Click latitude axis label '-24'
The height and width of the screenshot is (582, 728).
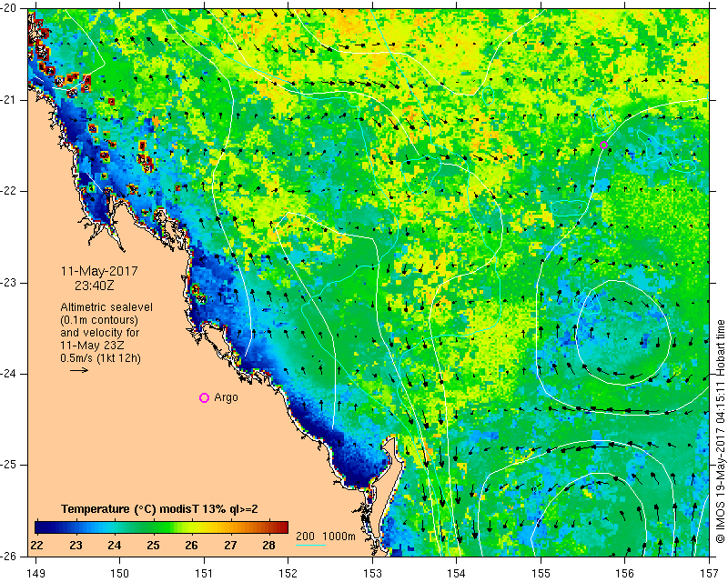pos(9,374)
